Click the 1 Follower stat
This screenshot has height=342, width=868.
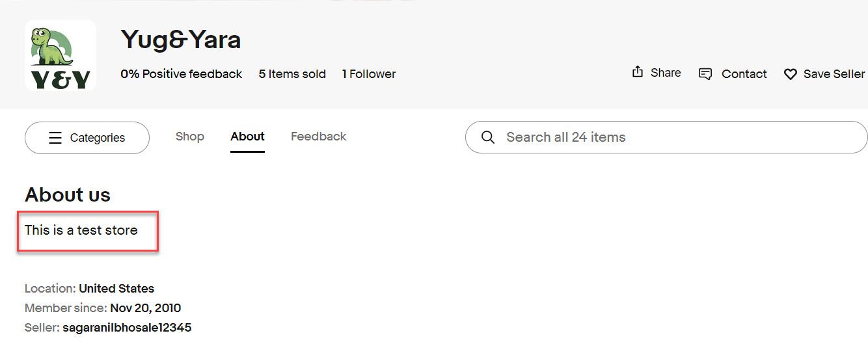[x=369, y=74]
